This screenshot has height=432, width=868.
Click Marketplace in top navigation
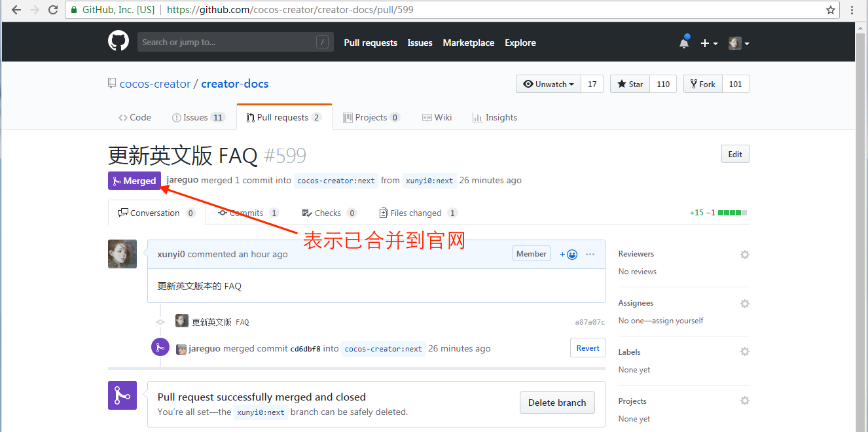tap(469, 43)
